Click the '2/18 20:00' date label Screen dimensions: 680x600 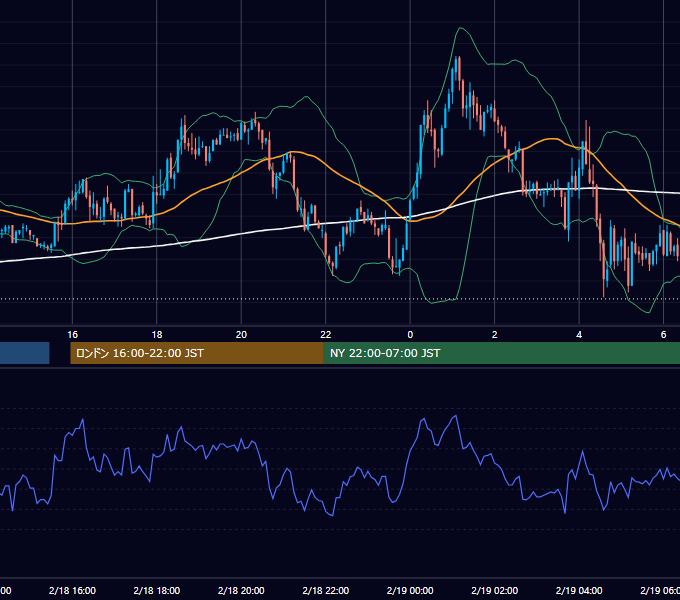coord(241,590)
